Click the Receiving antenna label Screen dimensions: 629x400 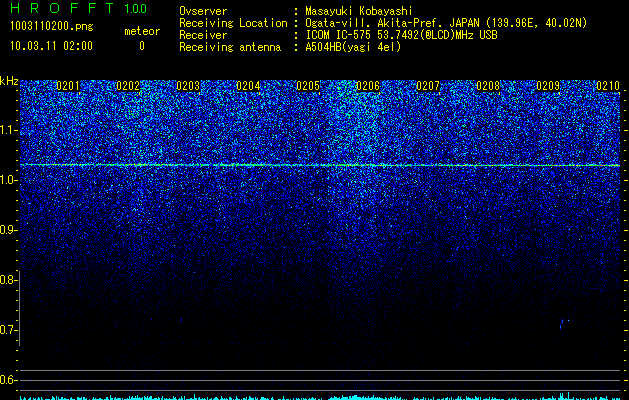(x=230, y=47)
